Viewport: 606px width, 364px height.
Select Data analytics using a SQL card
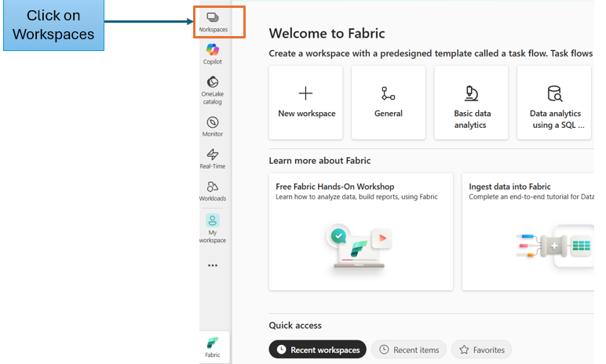[x=554, y=103]
